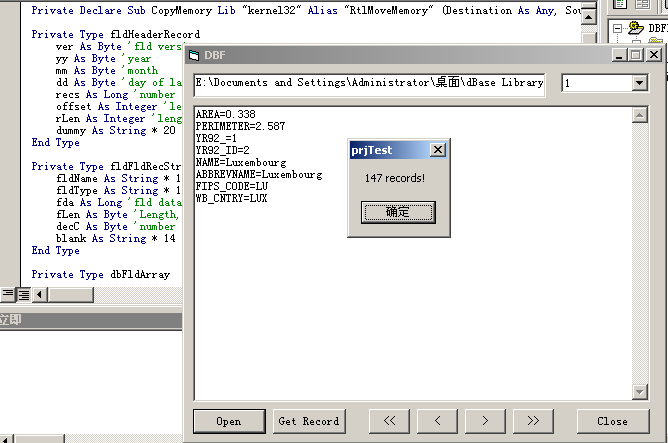
Task: Jump to last record with >> button
Action: point(532,421)
